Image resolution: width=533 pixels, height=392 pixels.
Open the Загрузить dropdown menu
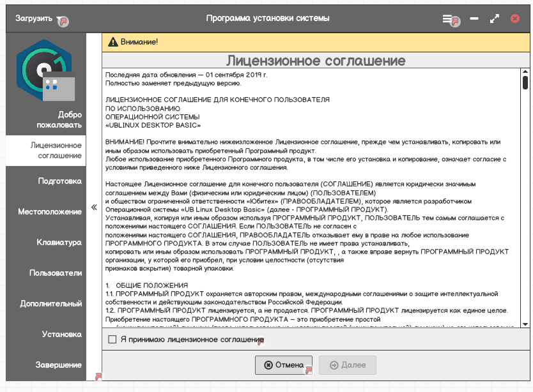click(38, 19)
